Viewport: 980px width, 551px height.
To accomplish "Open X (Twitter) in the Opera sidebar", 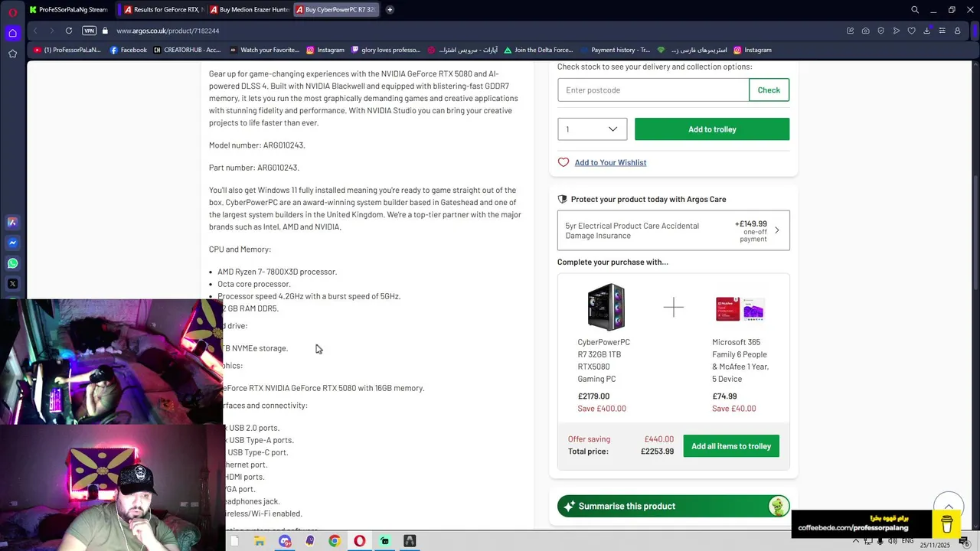I will coord(12,284).
